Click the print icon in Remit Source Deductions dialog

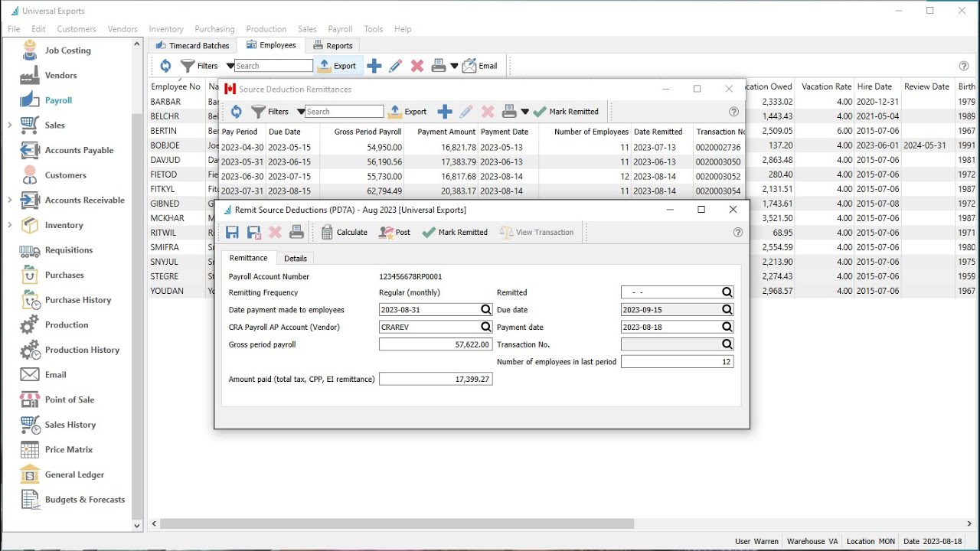[297, 232]
